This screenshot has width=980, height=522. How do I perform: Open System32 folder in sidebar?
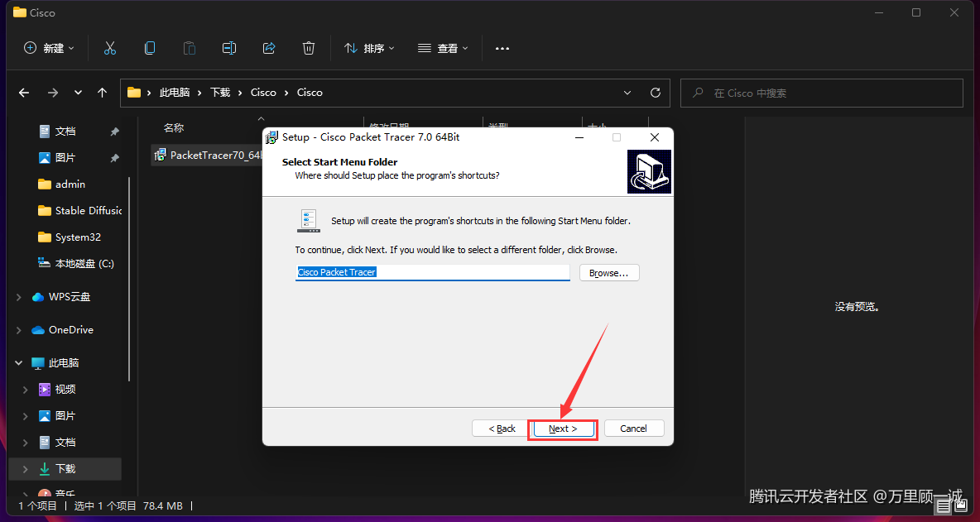point(78,237)
